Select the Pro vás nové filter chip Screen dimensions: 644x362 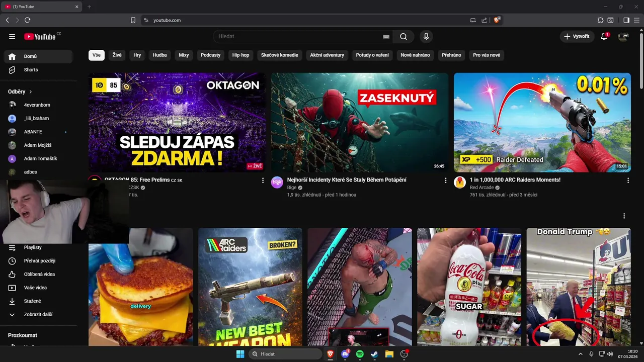[x=487, y=55]
